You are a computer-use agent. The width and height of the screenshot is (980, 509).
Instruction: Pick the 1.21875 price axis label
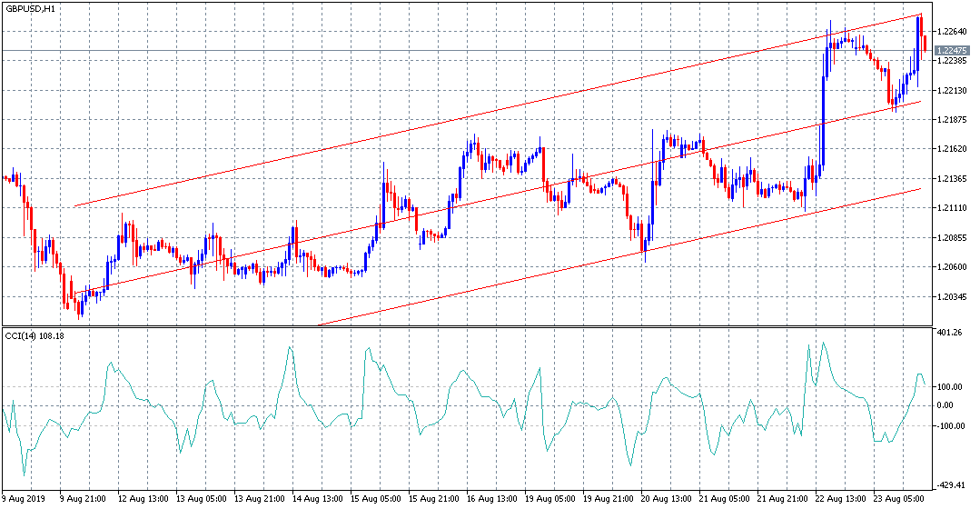pyautogui.click(x=952, y=119)
